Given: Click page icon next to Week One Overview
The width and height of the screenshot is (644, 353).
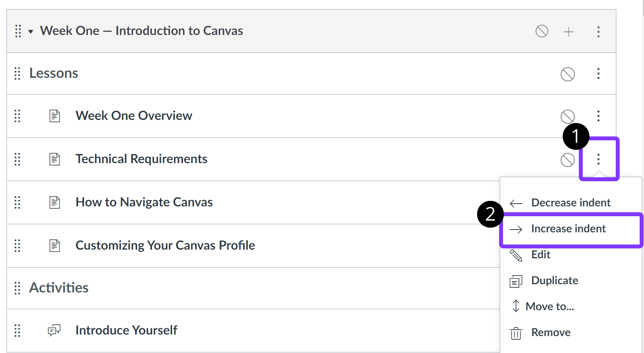Looking at the screenshot, I should (55, 116).
